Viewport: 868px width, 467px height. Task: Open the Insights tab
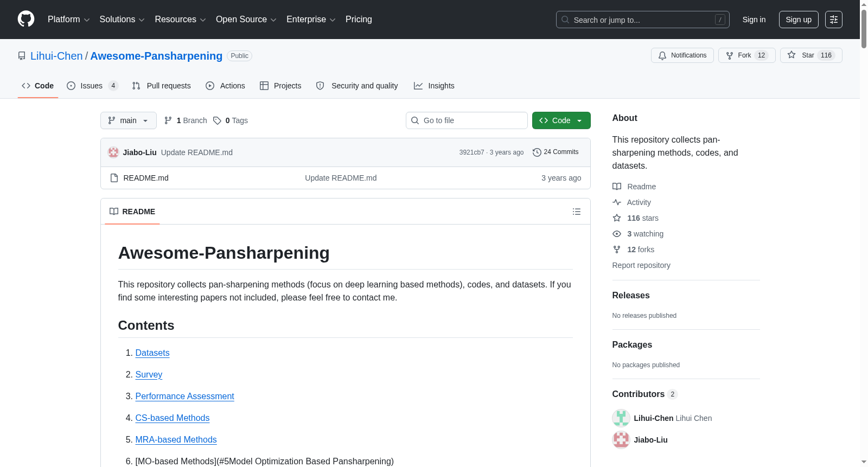point(434,86)
